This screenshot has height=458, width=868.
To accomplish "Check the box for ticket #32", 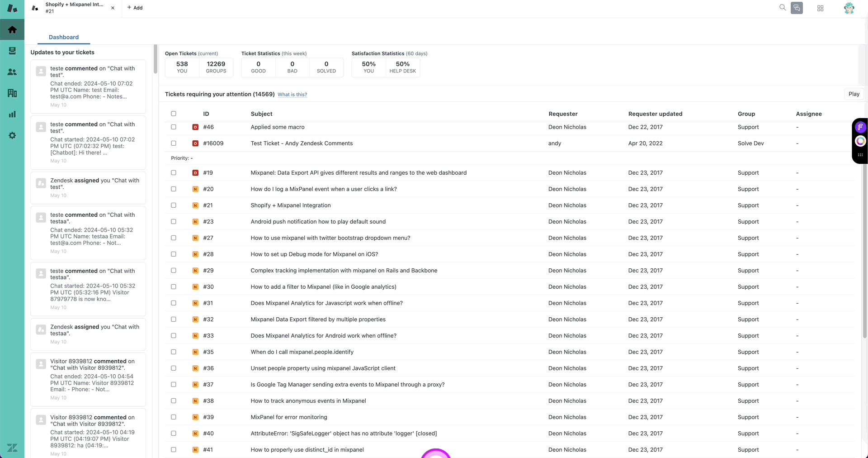I will pyautogui.click(x=174, y=320).
